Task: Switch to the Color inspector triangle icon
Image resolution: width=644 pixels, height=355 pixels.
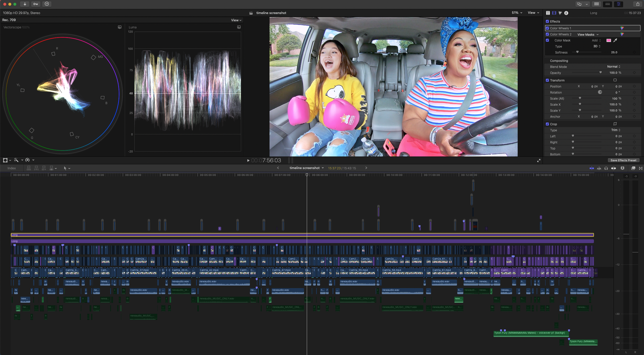Action: pyautogui.click(x=560, y=13)
